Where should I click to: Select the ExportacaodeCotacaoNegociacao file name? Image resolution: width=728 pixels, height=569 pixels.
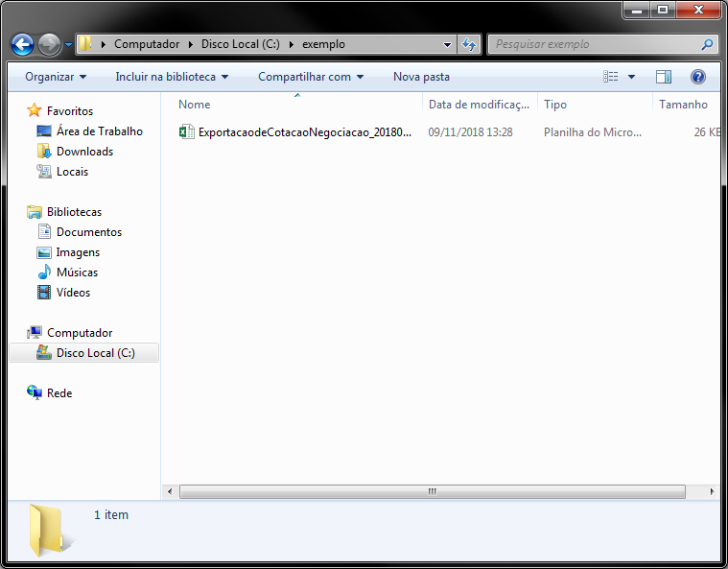point(305,132)
